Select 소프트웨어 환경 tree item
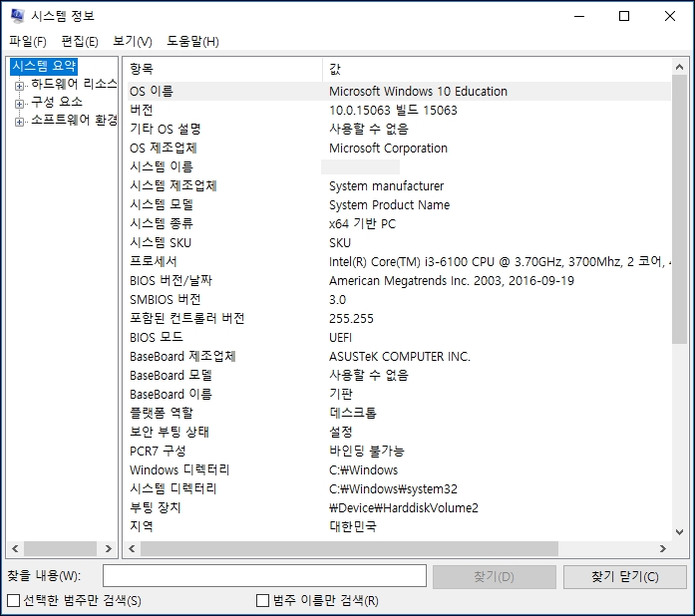This screenshot has width=695, height=616. [74, 120]
